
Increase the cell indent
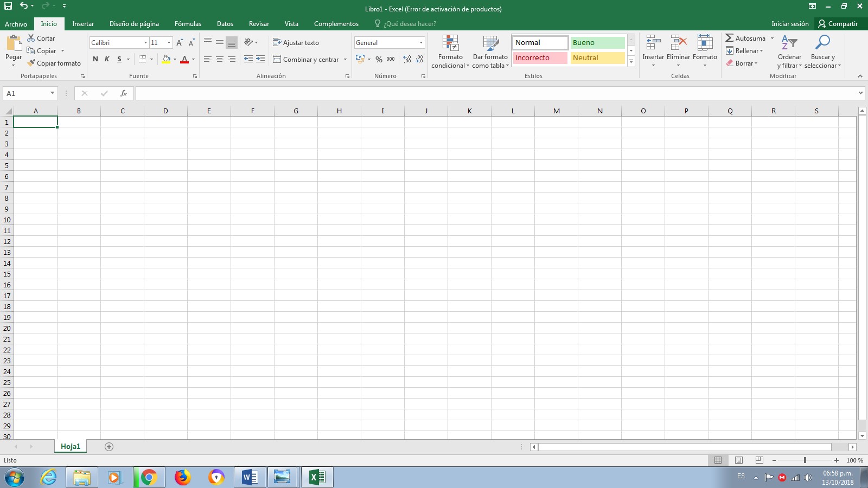(x=260, y=59)
